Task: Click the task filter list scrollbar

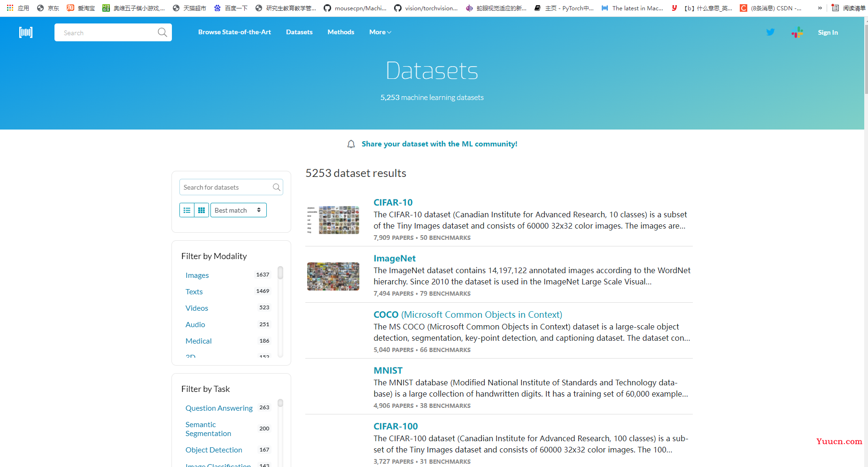Action: pyautogui.click(x=280, y=403)
